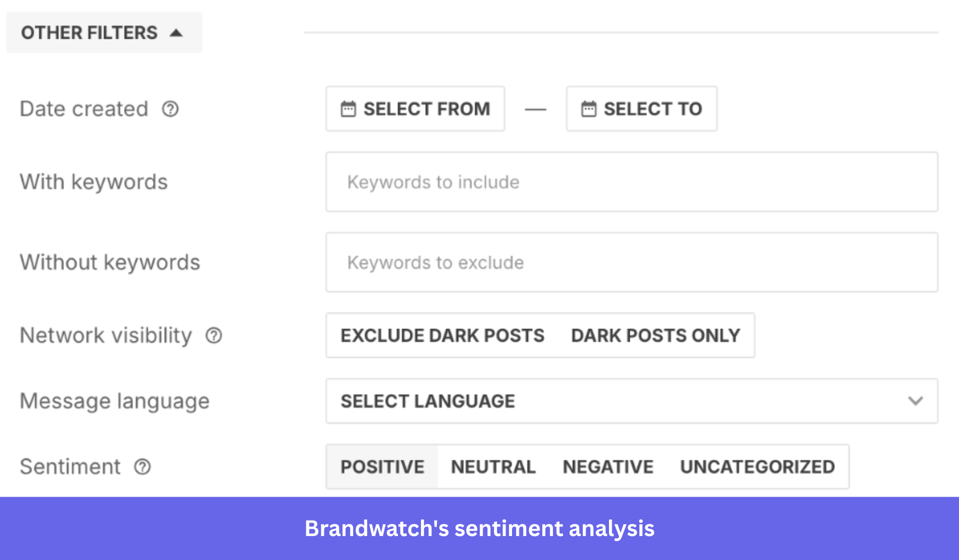The image size is (959, 560).
Task: Toggle the Positive sentiment filter
Action: (x=381, y=467)
